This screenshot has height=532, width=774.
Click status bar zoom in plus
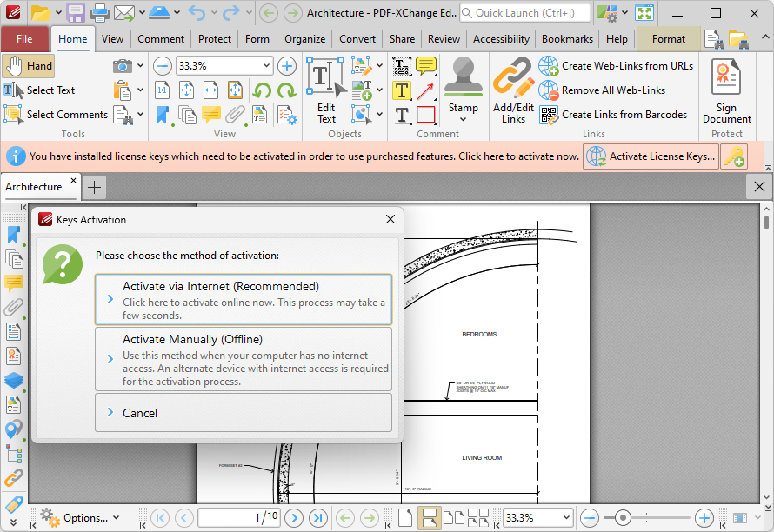coord(704,518)
